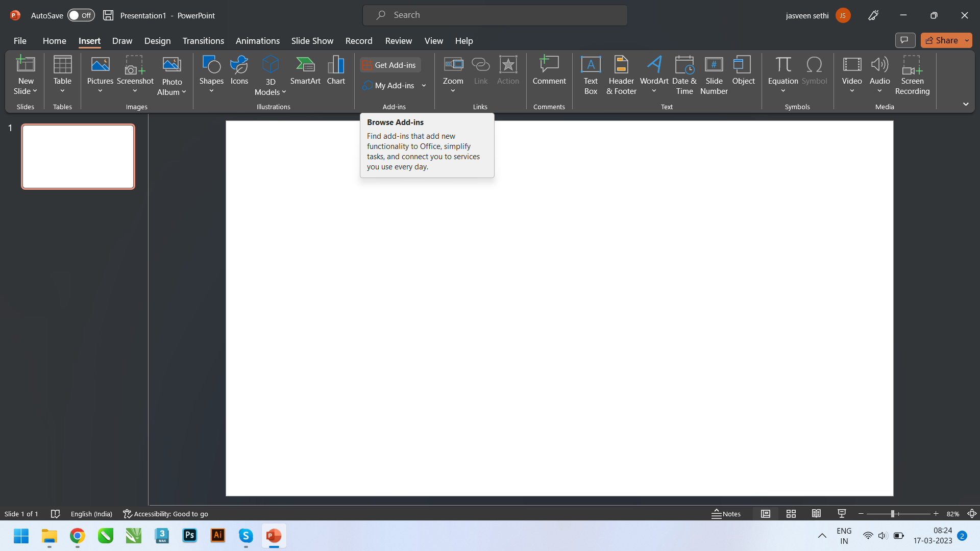980x551 pixels.
Task: Add a Comment to the slide
Action: (549, 70)
